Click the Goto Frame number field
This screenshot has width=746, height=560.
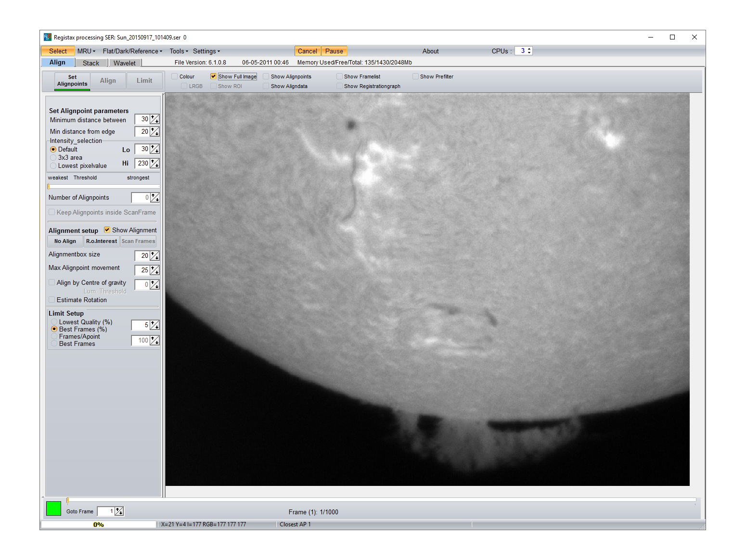106,511
